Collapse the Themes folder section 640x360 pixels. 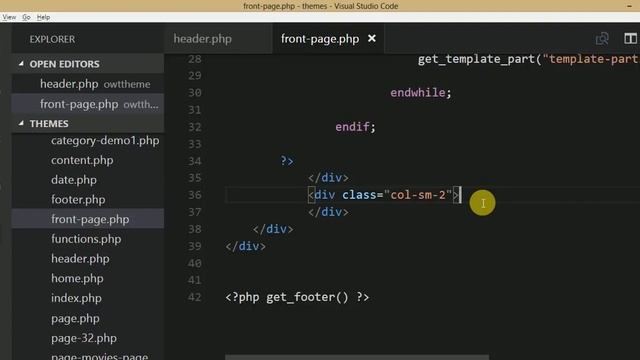(88, 124)
